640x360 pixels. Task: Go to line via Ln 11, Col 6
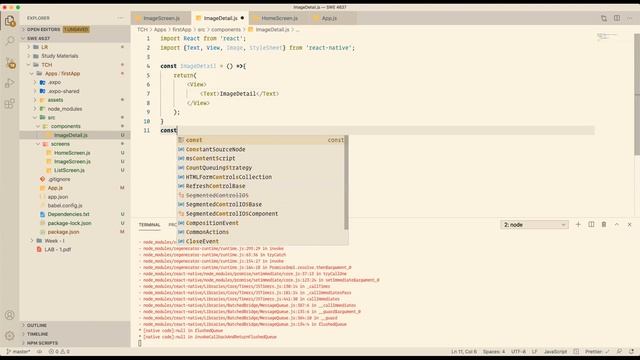pyautogui.click(x=464, y=351)
